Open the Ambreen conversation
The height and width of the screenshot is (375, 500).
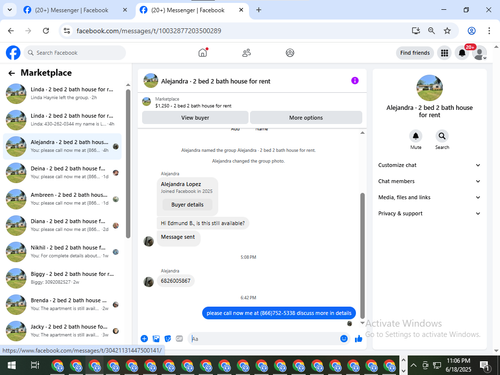[62, 199]
